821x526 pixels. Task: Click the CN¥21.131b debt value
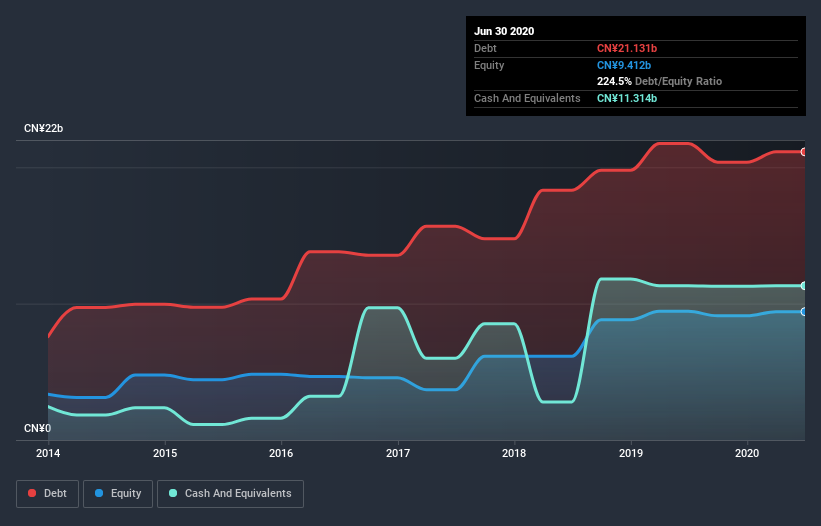click(x=627, y=49)
